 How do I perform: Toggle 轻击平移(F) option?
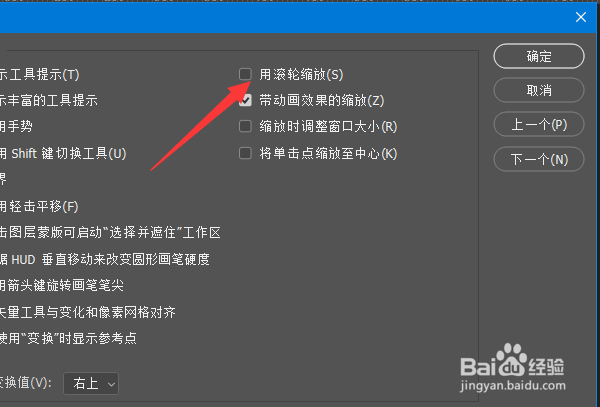tap(39, 207)
